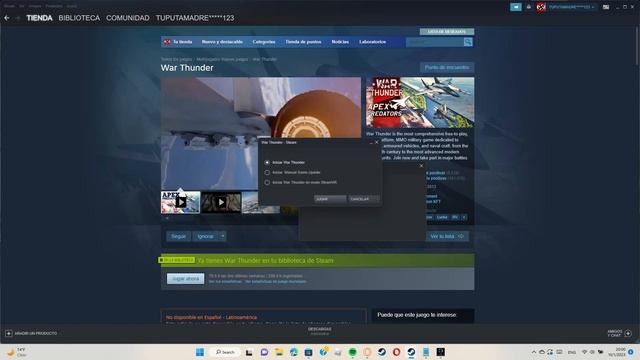This screenshot has width=640, height=360.
Task: Open the Laboratorios link
Action: tap(372, 42)
